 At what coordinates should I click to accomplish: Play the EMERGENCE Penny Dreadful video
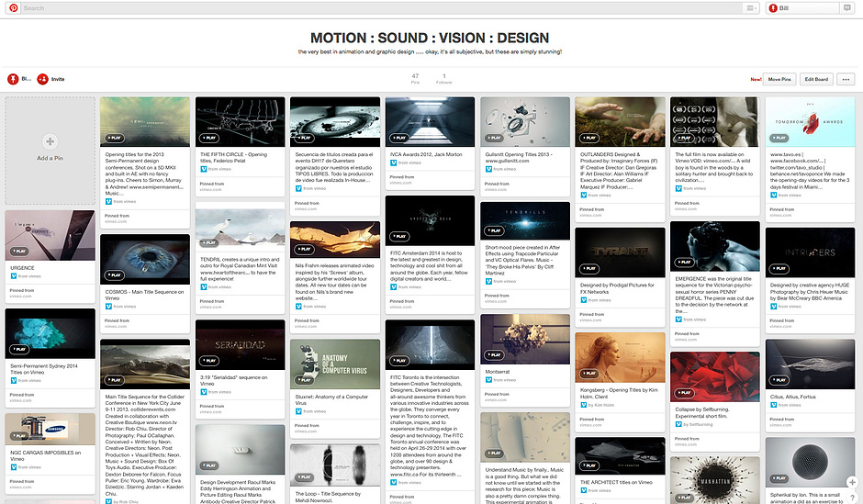pos(685,263)
